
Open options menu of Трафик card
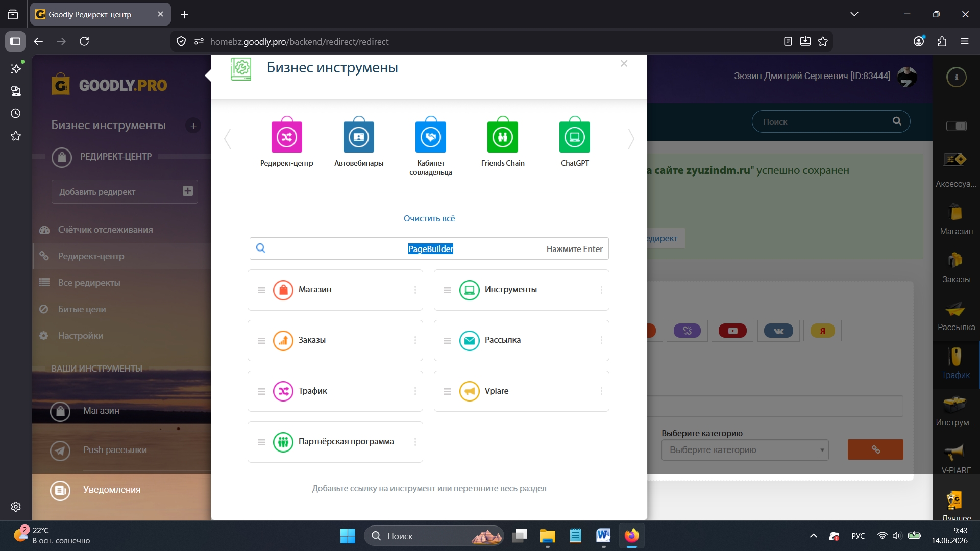pyautogui.click(x=415, y=391)
